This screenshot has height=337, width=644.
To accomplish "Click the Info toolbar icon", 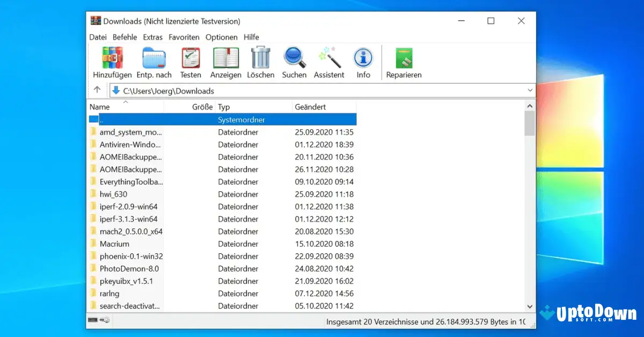I will [363, 56].
